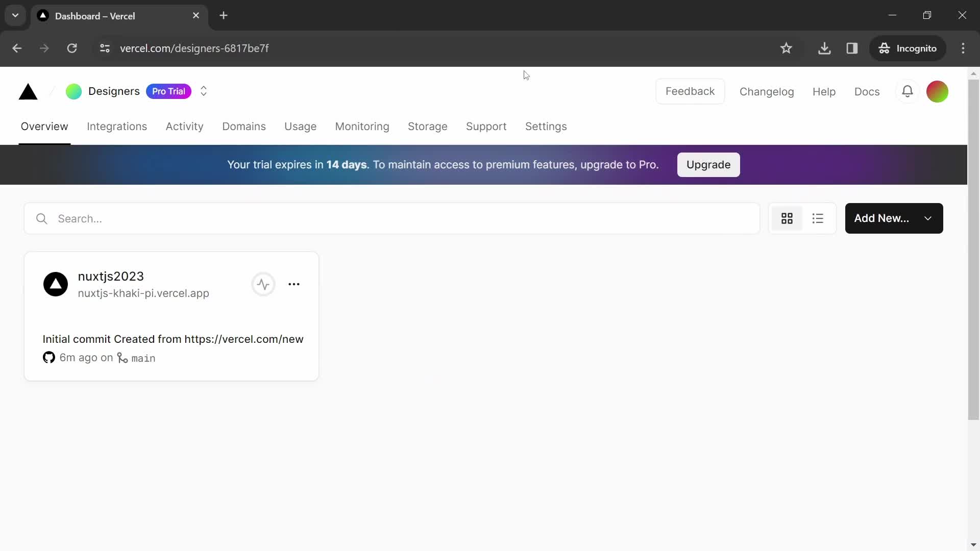Switch to the Pro Trial badge
This screenshot has width=980, height=551.
168,91
